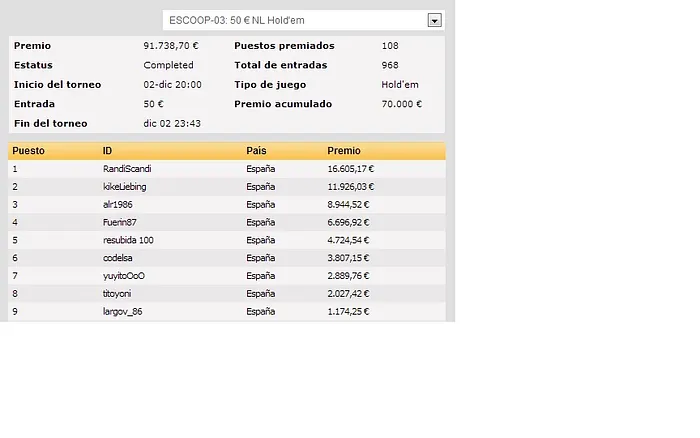Click the España cell in RandiScandi's row
Screen dimensions: 700x438
click(x=261, y=169)
